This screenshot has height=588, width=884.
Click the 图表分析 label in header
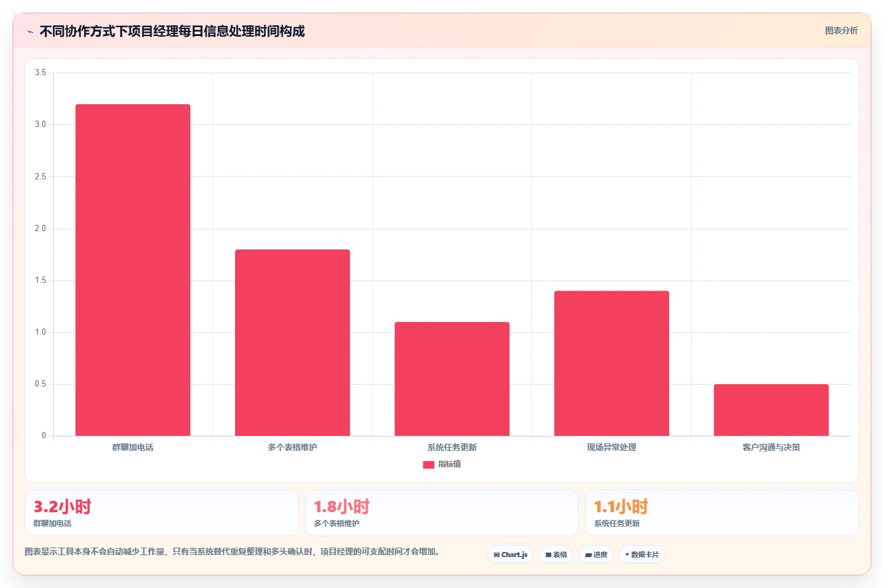click(x=841, y=30)
